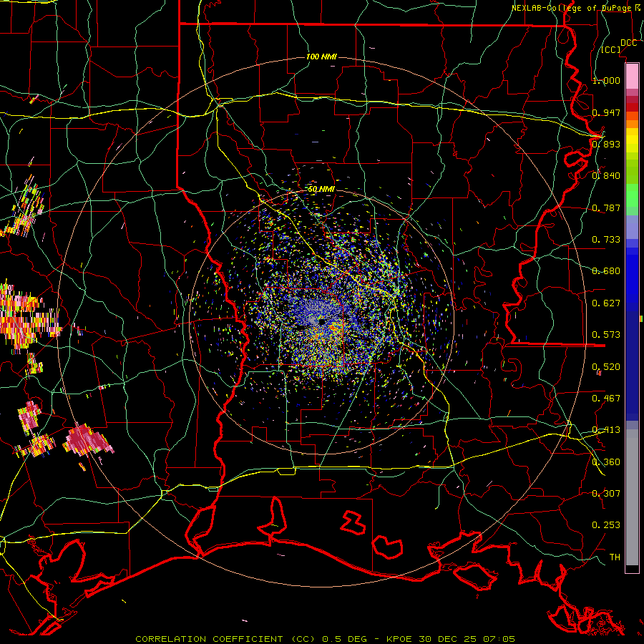Click the gray low-value color bar segment

632,497
